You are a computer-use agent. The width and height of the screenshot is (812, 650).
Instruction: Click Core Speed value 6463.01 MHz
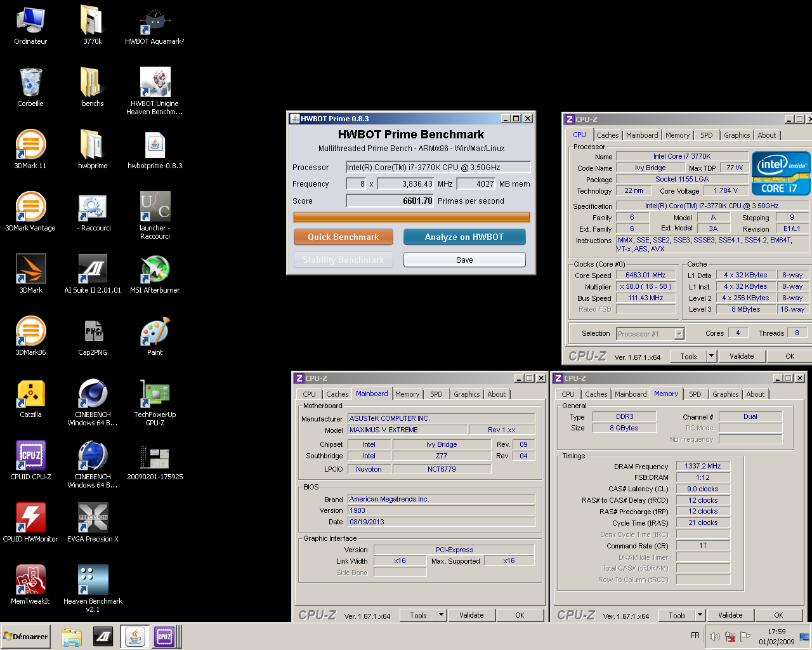click(645, 275)
